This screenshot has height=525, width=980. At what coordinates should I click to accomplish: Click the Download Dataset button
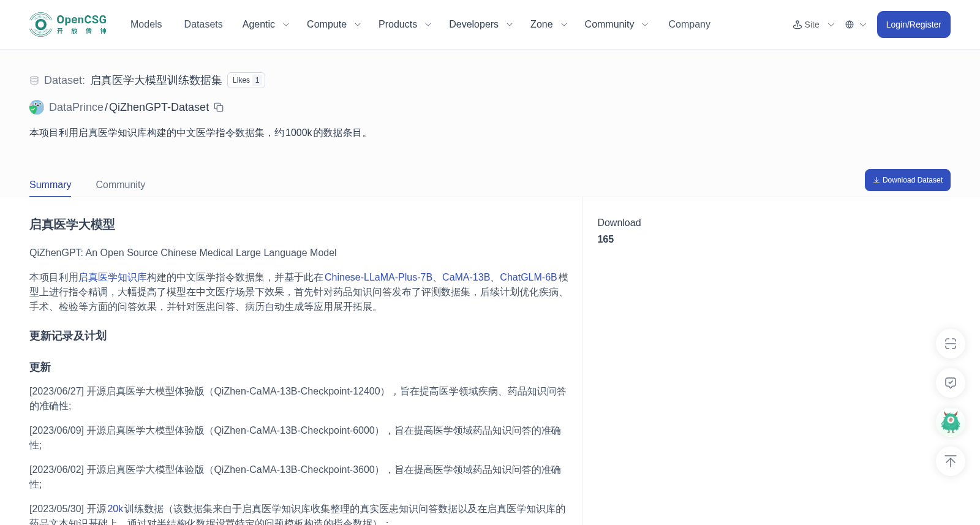coord(907,180)
